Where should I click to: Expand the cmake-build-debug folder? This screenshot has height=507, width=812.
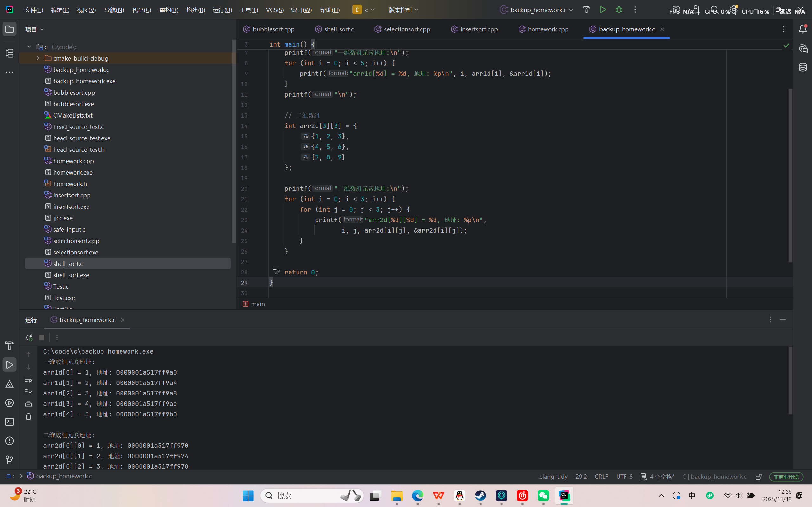pos(38,58)
